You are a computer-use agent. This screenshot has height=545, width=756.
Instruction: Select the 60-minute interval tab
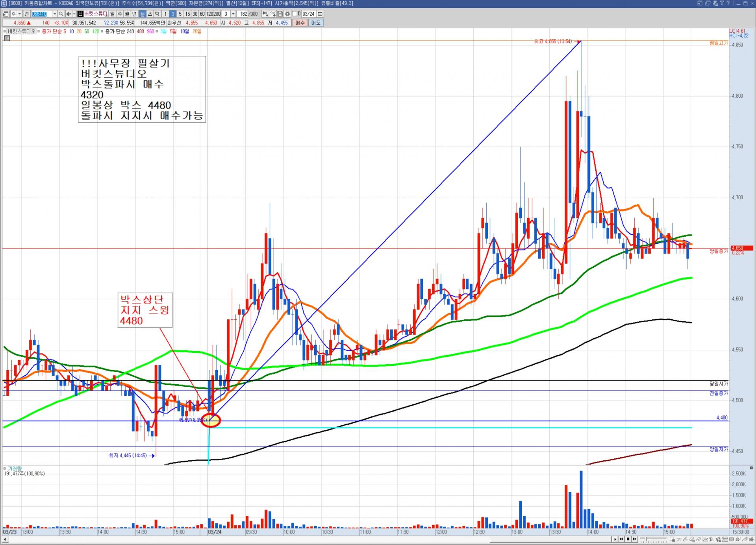coord(202,14)
